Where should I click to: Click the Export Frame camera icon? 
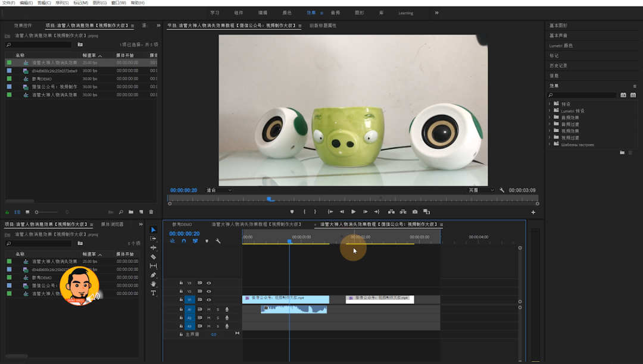pos(415,212)
